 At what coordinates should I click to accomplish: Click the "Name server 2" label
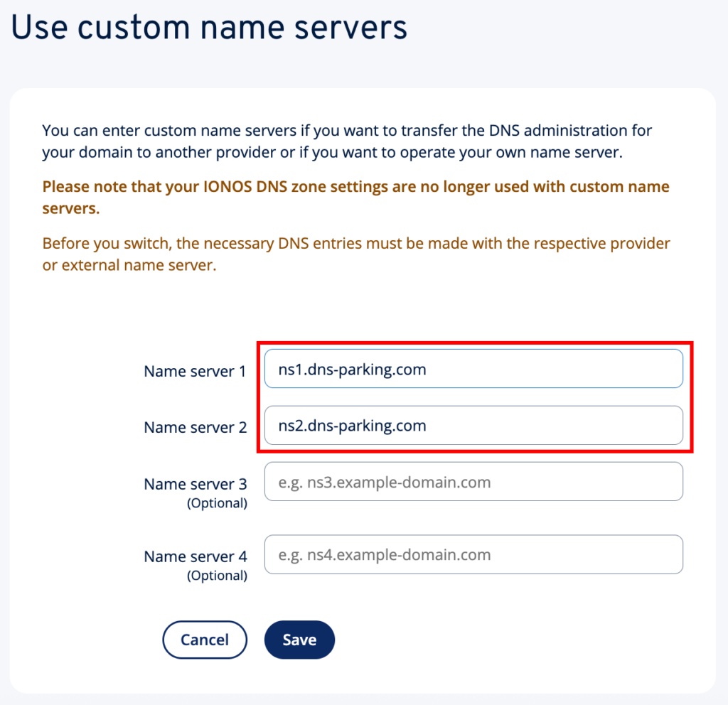click(x=195, y=428)
